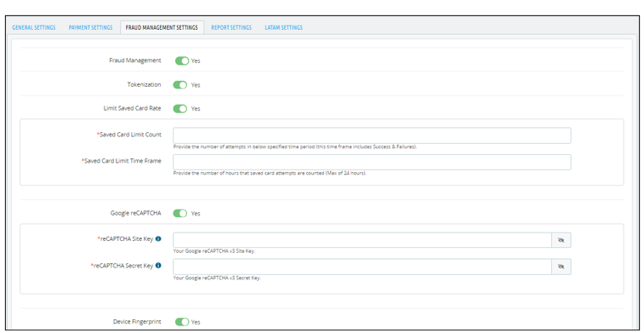
Task: Toggle the Fraud Management switch
Action: click(182, 60)
